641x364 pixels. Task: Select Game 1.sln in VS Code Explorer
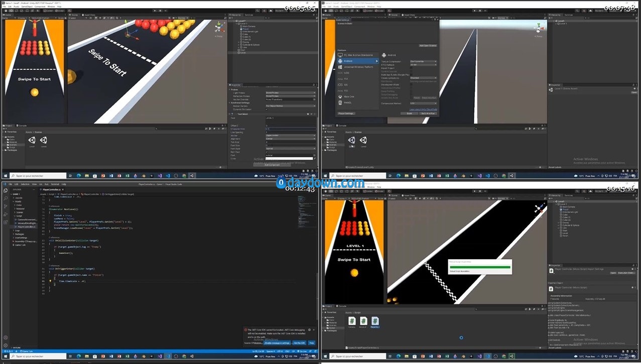pos(20,245)
